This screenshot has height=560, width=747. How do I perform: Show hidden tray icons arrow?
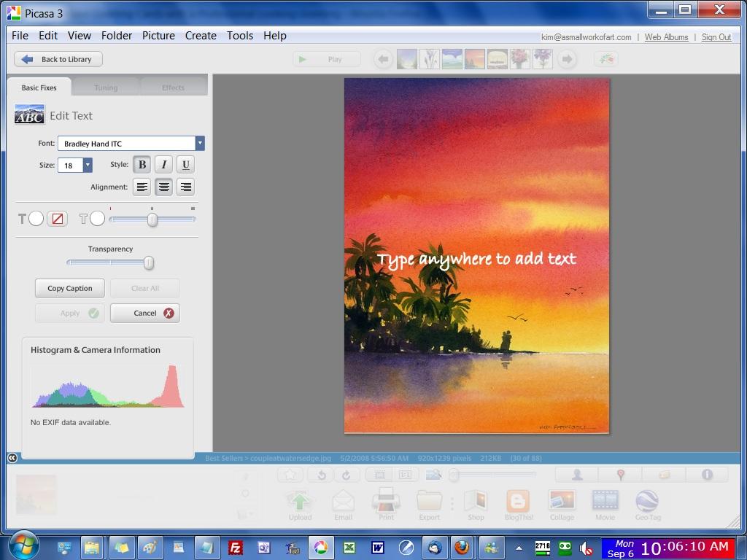point(519,548)
